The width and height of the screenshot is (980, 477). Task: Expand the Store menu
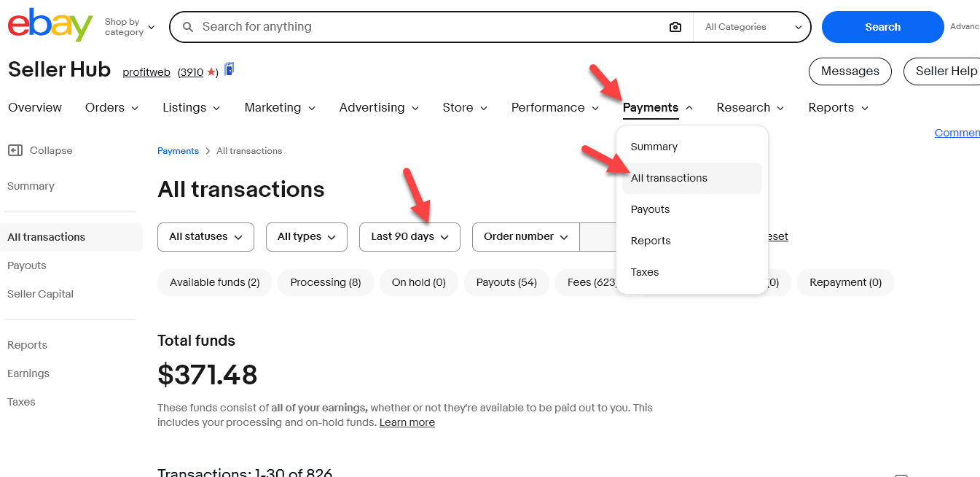click(x=465, y=107)
